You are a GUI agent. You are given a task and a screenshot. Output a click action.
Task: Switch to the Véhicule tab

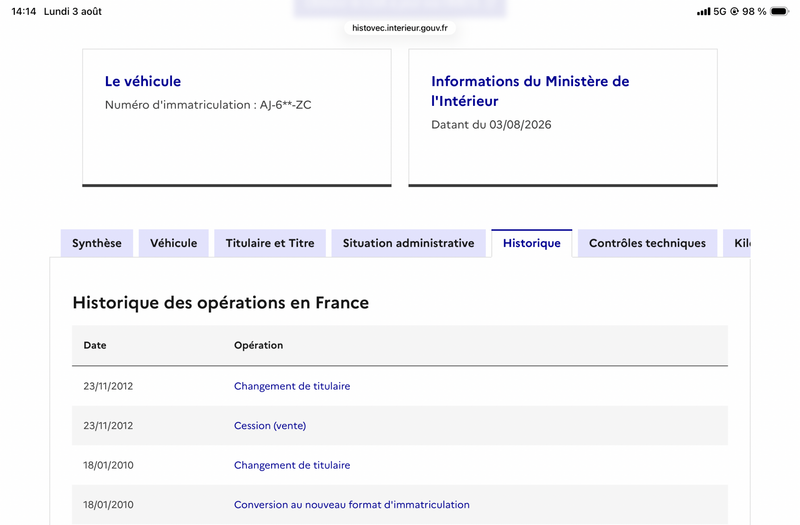tap(173, 243)
